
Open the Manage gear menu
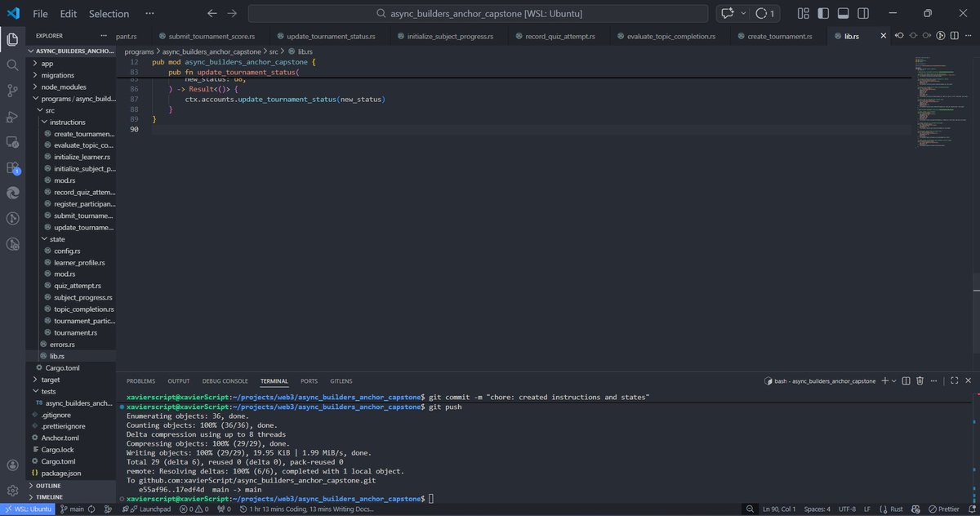click(x=12, y=490)
